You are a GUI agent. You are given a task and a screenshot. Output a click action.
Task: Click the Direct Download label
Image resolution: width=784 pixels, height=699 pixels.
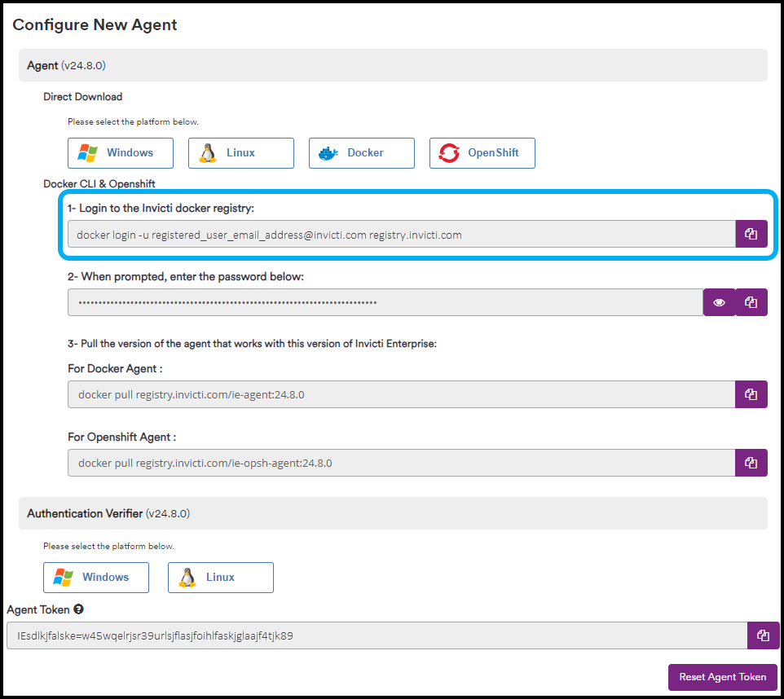click(x=82, y=96)
